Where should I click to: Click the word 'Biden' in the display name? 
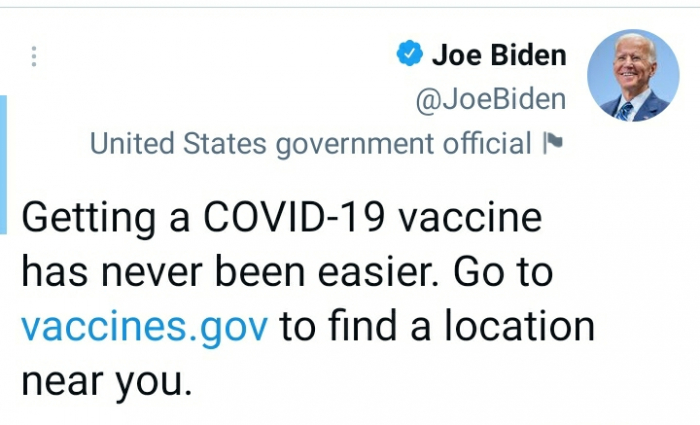point(527,54)
